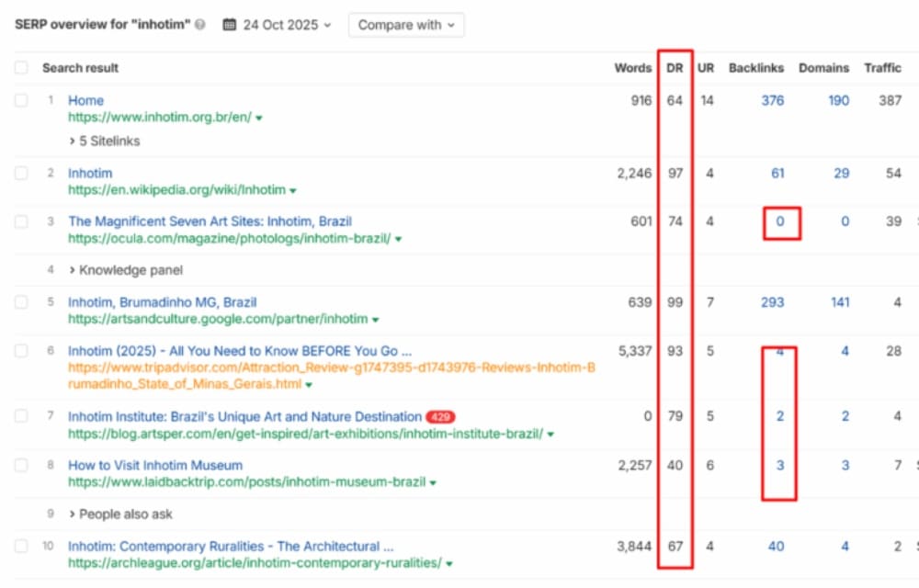Screen dimensions: 919x588
Task: Click the blog.artsper.com inhotim-institute-brazil URL
Action: [x=305, y=434]
